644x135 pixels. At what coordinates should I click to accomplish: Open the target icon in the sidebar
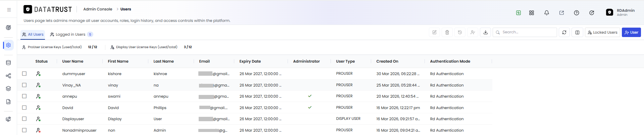pyautogui.click(x=8, y=28)
